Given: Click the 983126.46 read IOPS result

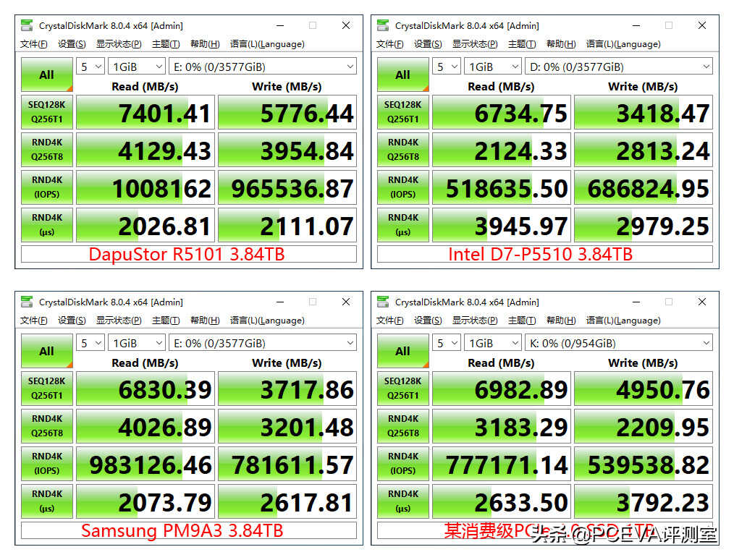Looking at the screenshot, I should [145, 464].
